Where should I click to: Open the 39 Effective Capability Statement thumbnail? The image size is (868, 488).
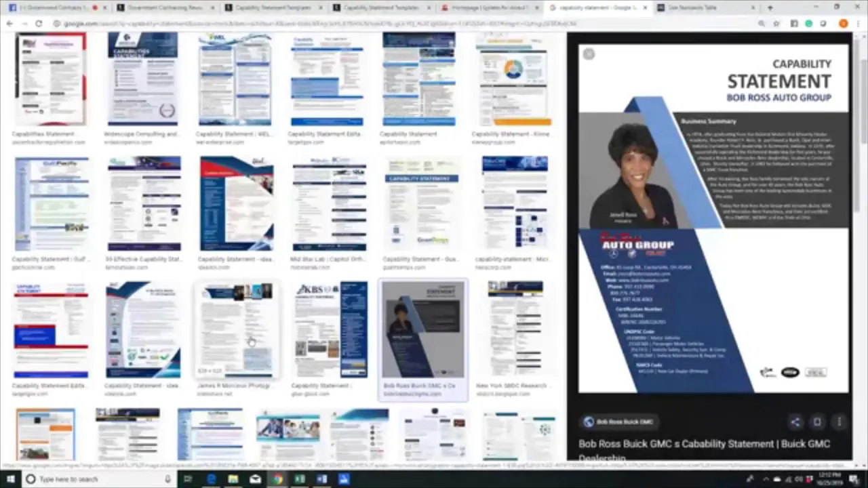144,204
